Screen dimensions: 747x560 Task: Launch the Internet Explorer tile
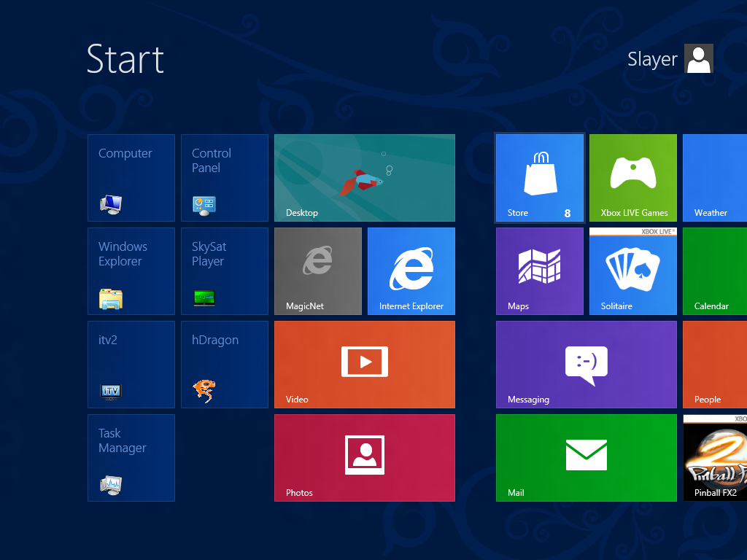tap(411, 271)
